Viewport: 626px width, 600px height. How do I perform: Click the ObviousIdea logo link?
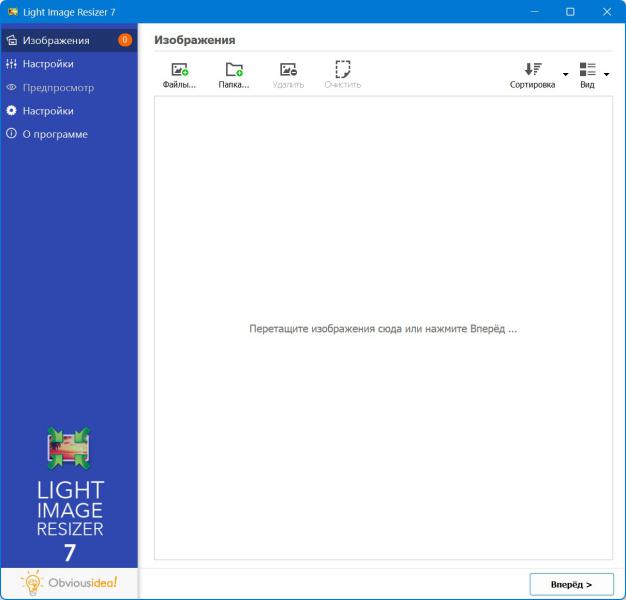click(x=69, y=583)
